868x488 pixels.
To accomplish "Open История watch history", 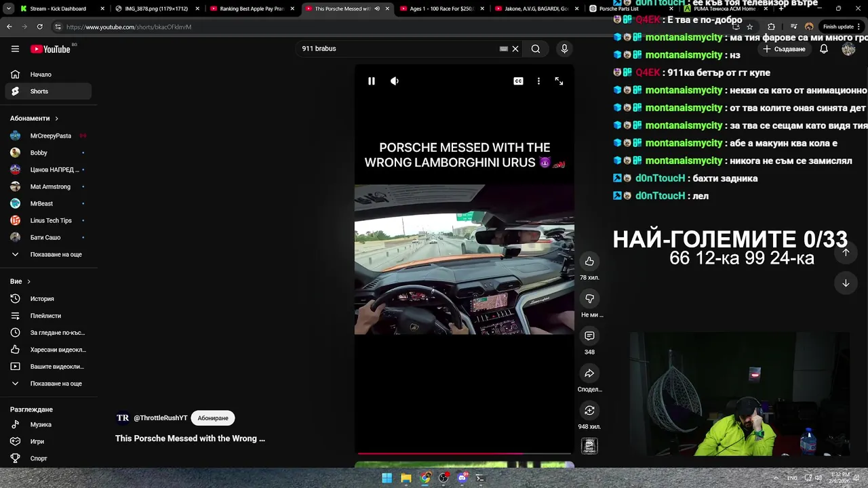I will coord(47,299).
